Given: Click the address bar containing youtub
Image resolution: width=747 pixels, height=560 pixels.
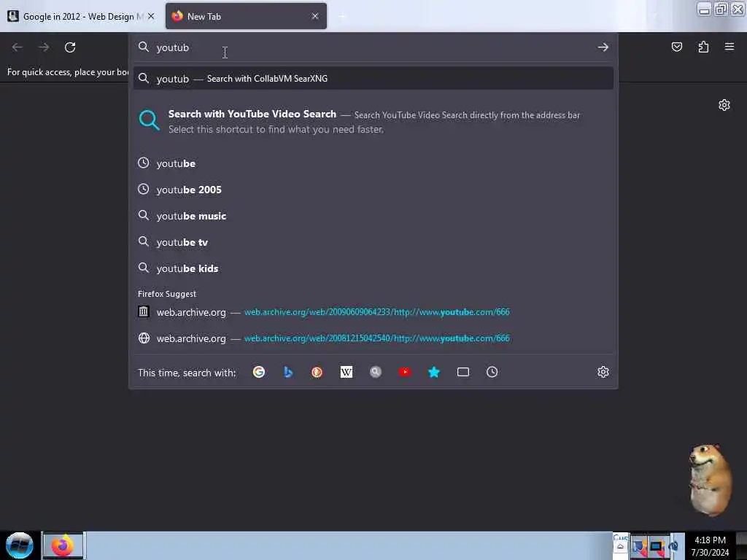Looking at the screenshot, I should coord(373,47).
